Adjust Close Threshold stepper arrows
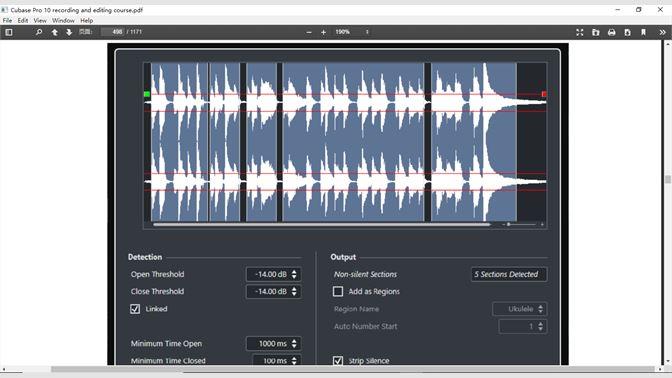The height and width of the screenshot is (378, 672). pos(294,291)
